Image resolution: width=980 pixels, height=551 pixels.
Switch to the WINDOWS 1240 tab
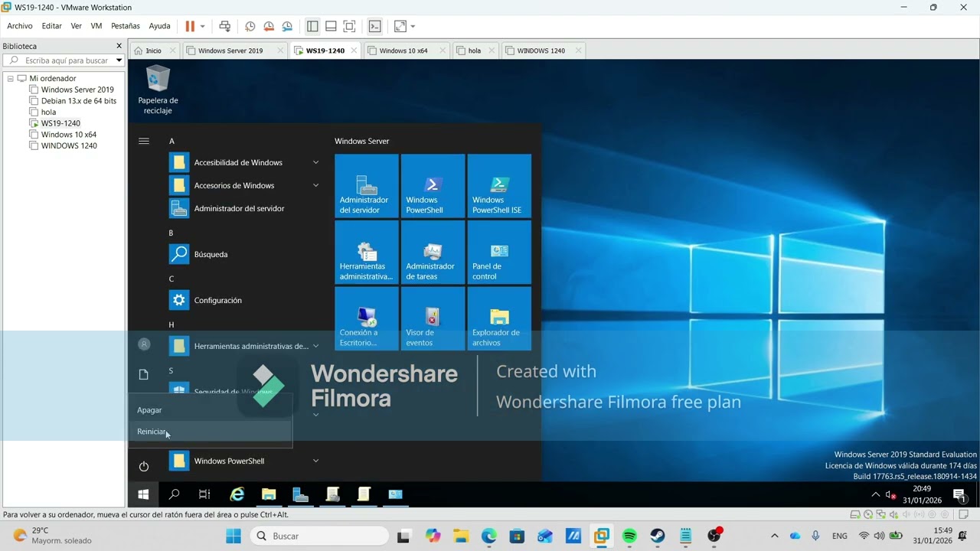click(541, 51)
